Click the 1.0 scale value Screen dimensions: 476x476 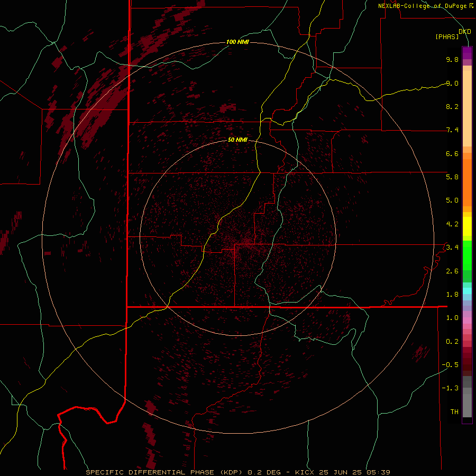coord(452,318)
